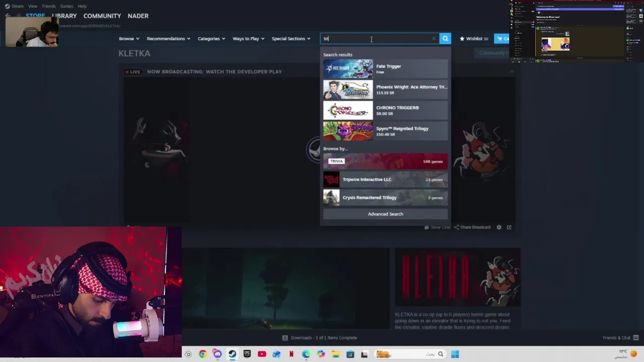Open the Steam menu
The image size is (644, 362).
[x=18, y=6]
